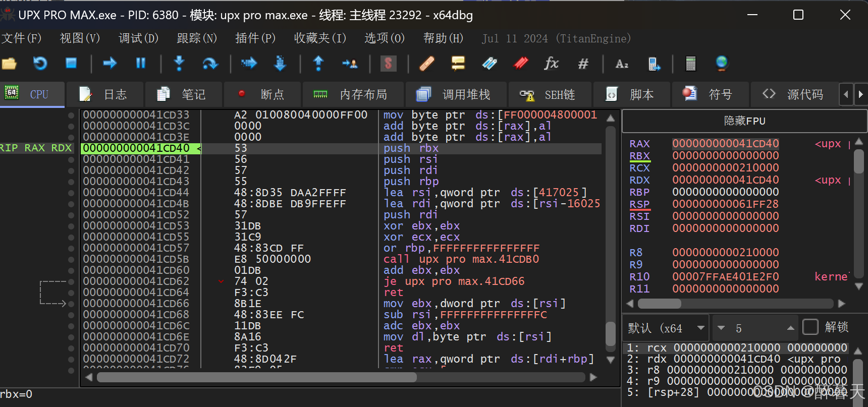This screenshot has width=868, height=407.
Task: Select the RAX register value
Action: [725, 144]
